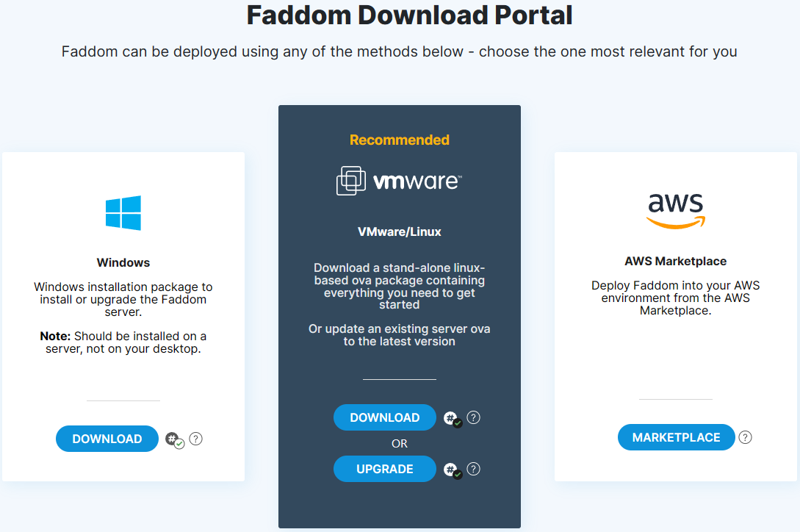Click the 'OR' text between buttons

400,444
